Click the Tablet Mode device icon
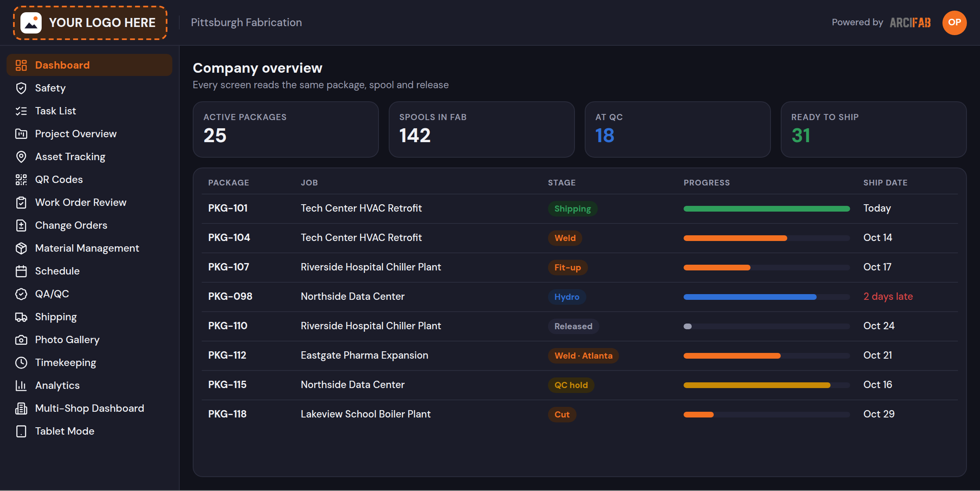The image size is (980, 491). [x=21, y=431]
